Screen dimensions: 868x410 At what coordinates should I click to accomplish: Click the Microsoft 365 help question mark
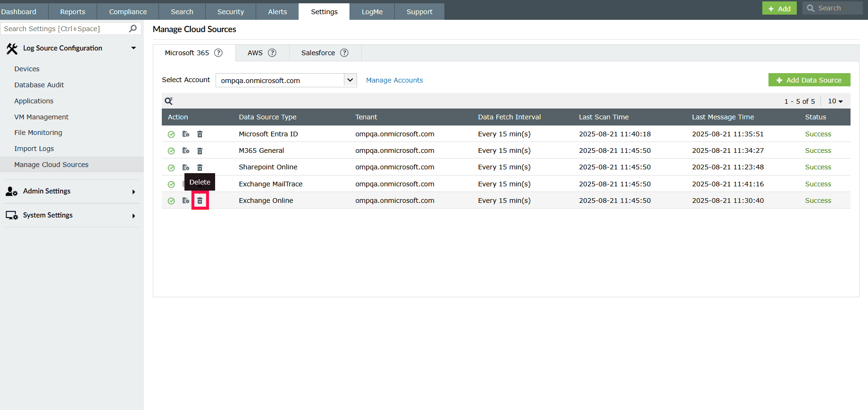(x=218, y=53)
